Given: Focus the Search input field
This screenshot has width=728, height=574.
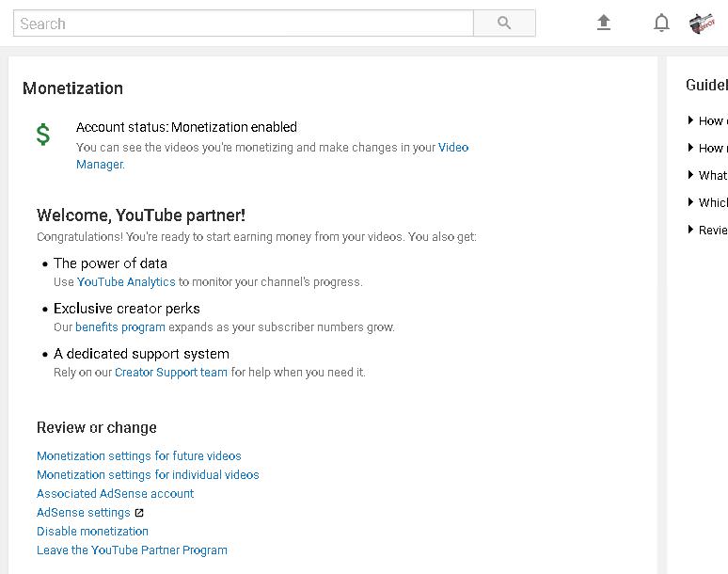Looking at the screenshot, I should click(244, 23).
